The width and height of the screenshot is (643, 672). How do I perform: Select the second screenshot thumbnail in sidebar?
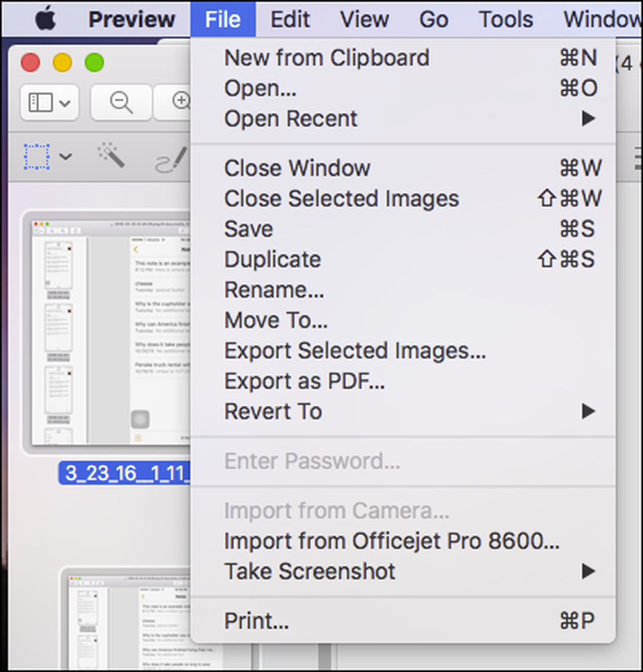[x=130, y=621]
